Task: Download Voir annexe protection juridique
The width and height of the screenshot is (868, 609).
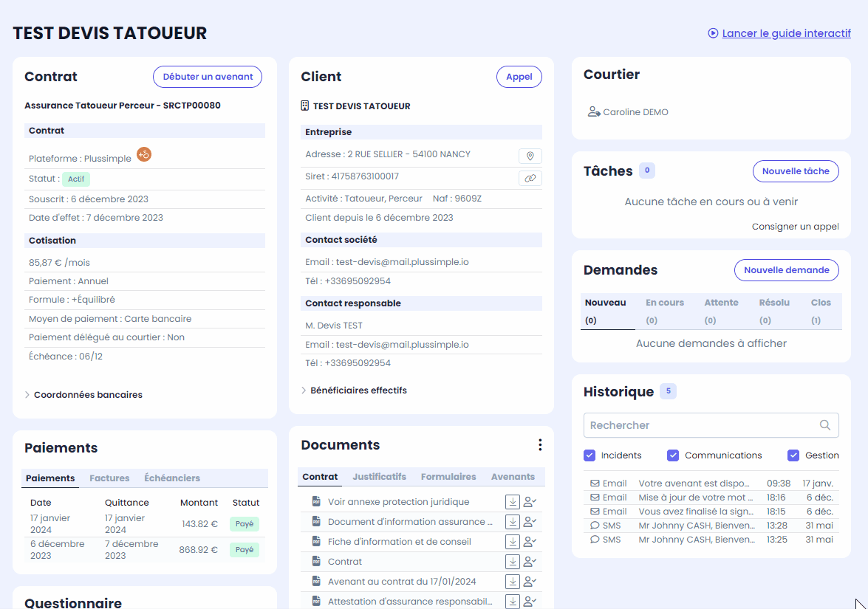Action: click(513, 502)
